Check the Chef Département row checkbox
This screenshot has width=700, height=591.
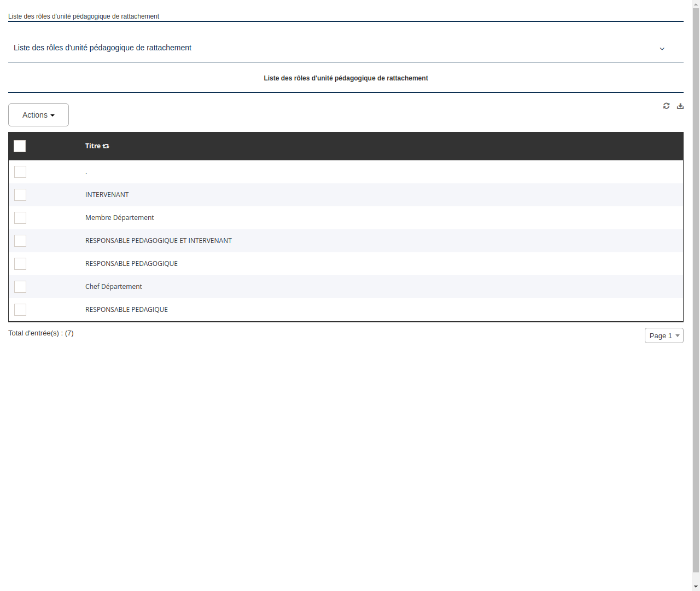click(x=20, y=287)
